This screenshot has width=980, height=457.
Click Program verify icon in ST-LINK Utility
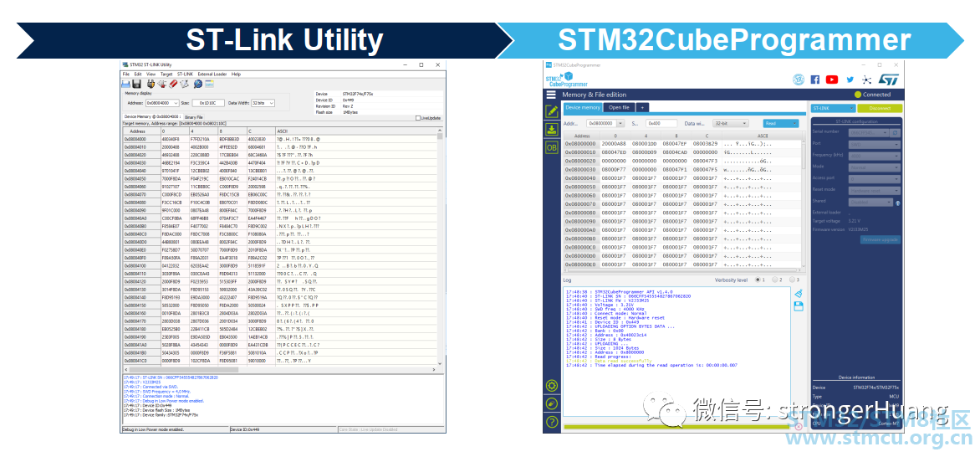pyautogui.click(x=184, y=84)
